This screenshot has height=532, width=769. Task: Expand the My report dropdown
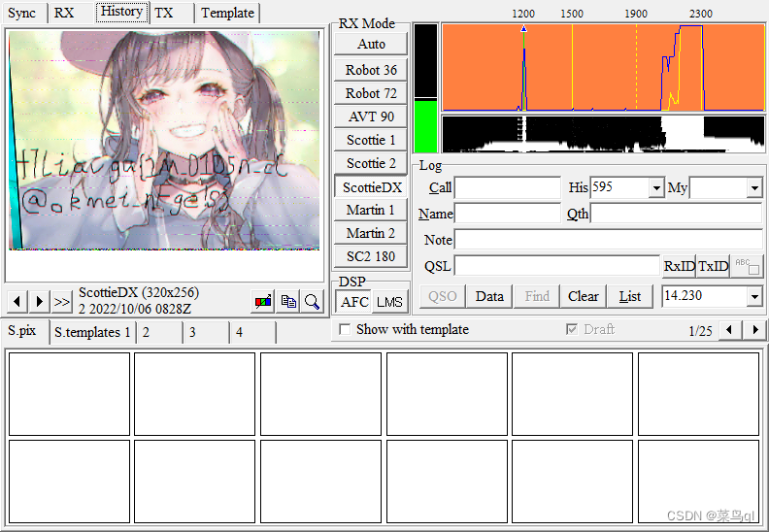point(754,187)
